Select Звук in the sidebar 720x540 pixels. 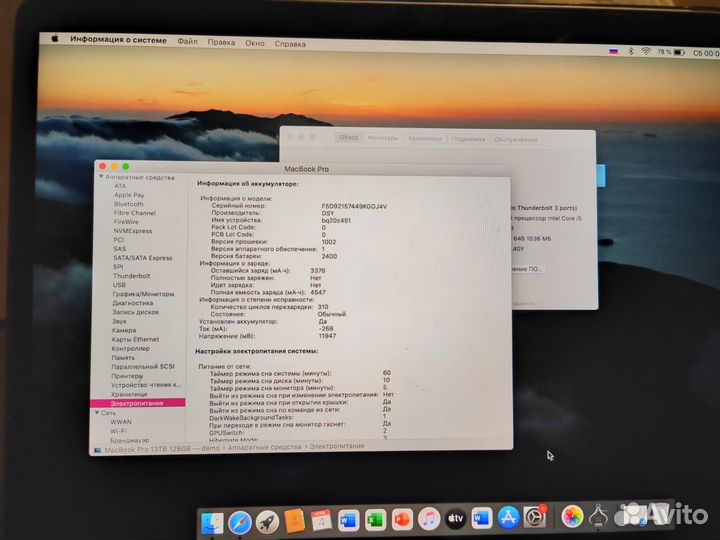119,321
